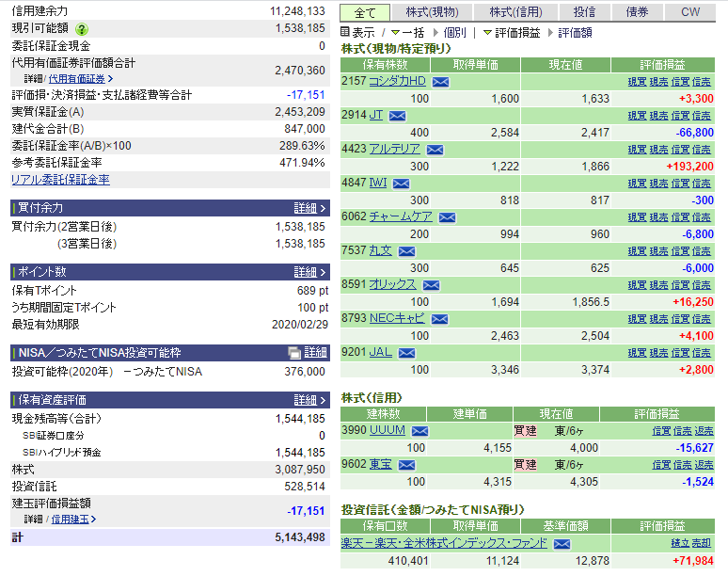The height and width of the screenshot is (576, 728).
Task: Open the IWI stock link
Action: [x=378, y=183]
